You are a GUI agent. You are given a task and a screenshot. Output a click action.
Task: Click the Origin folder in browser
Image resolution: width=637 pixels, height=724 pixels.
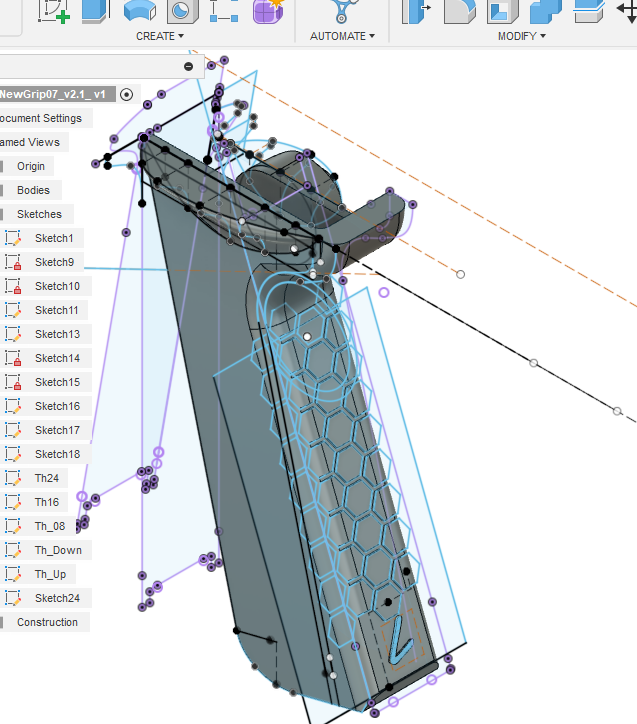[31, 166]
